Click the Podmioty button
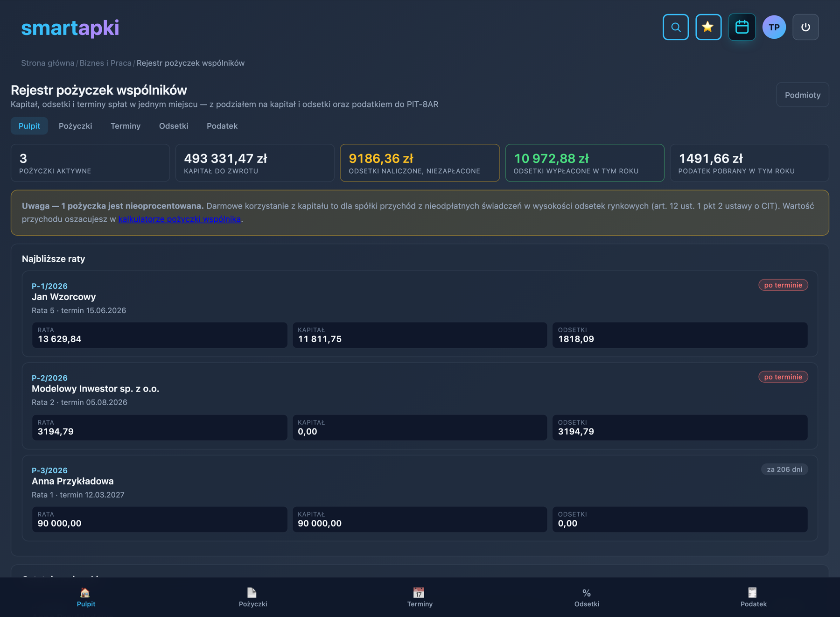The height and width of the screenshot is (617, 840). point(802,95)
